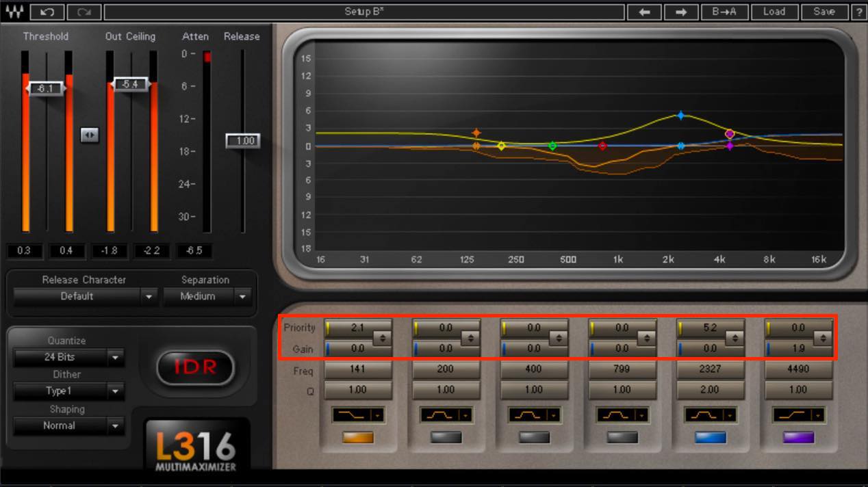Click the 799 Freq value field
Screen dimensions: 868x487
click(x=622, y=369)
